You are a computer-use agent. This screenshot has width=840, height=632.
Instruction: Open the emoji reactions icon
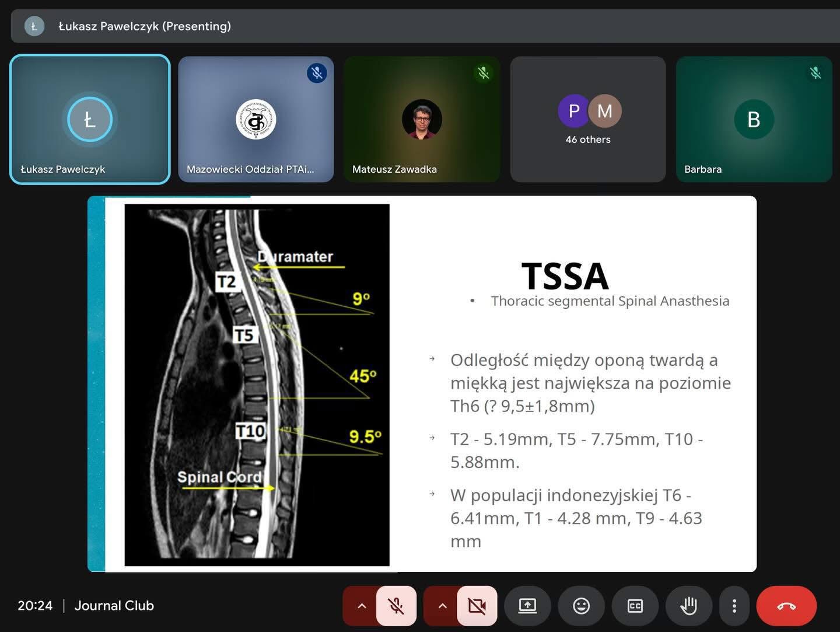point(581,606)
